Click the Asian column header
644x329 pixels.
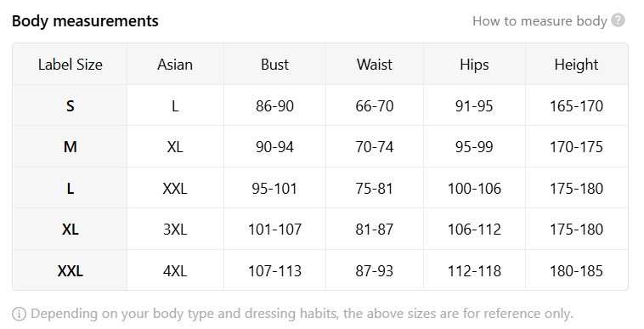coord(175,65)
